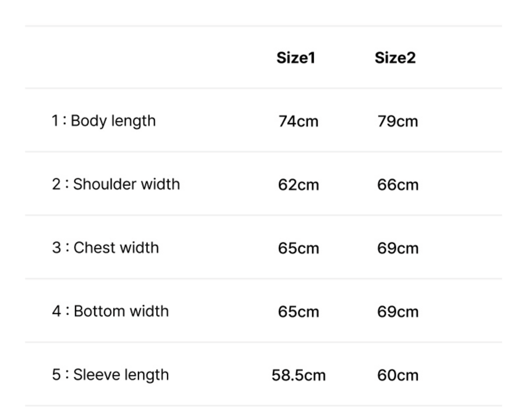The width and height of the screenshot is (508, 420).
Task: Select the Body length row label
Action: click(x=104, y=121)
